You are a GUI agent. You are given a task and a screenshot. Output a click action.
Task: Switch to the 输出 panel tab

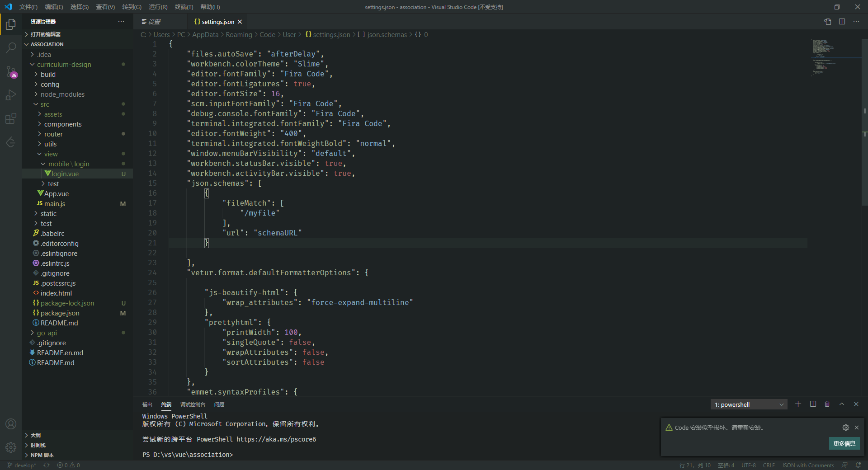click(x=147, y=404)
